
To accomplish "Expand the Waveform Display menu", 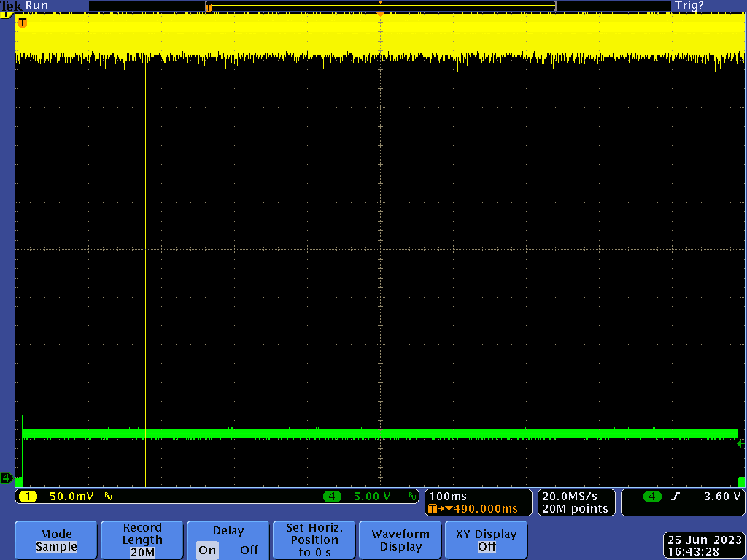I will [400, 540].
